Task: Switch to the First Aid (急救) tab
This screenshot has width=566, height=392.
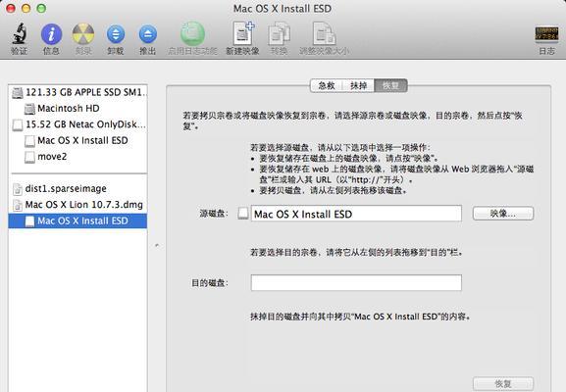Action: 327,86
